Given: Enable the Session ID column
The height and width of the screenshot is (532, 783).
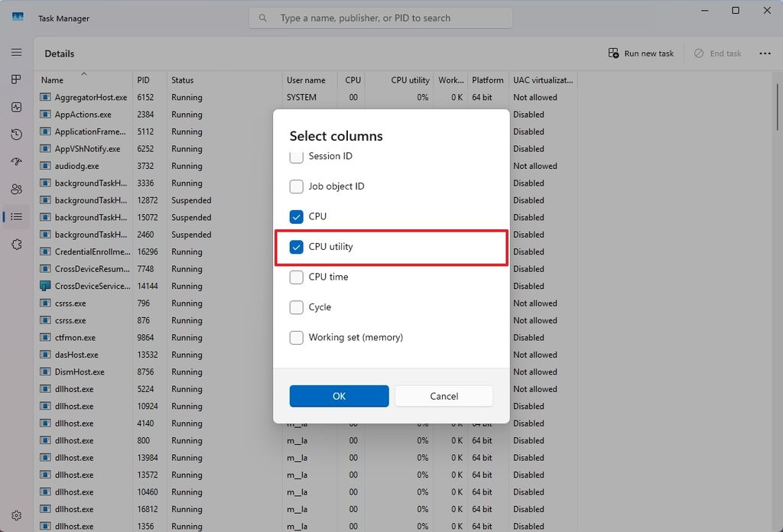Looking at the screenshot, I should (x=297, y=156).
